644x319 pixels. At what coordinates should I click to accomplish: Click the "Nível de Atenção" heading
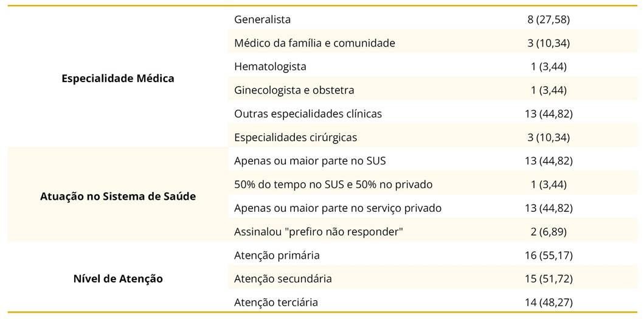pyautogui.click(x=117, y=279)
